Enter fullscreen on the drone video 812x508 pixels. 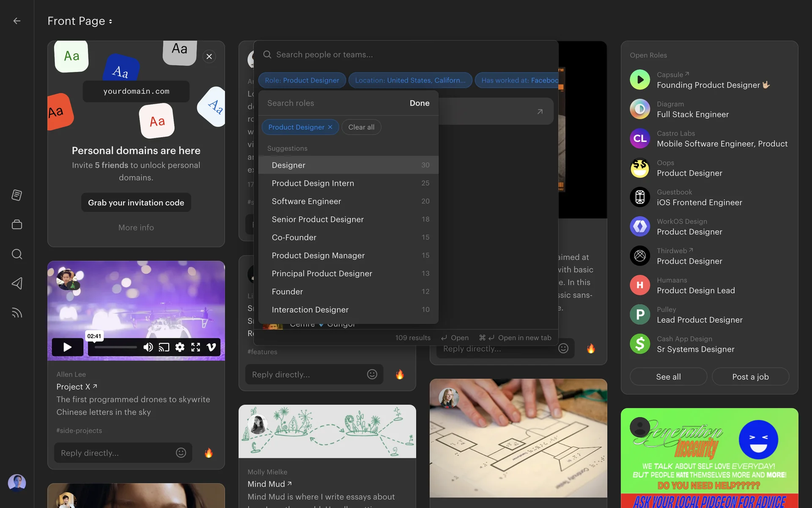point(195,347)
